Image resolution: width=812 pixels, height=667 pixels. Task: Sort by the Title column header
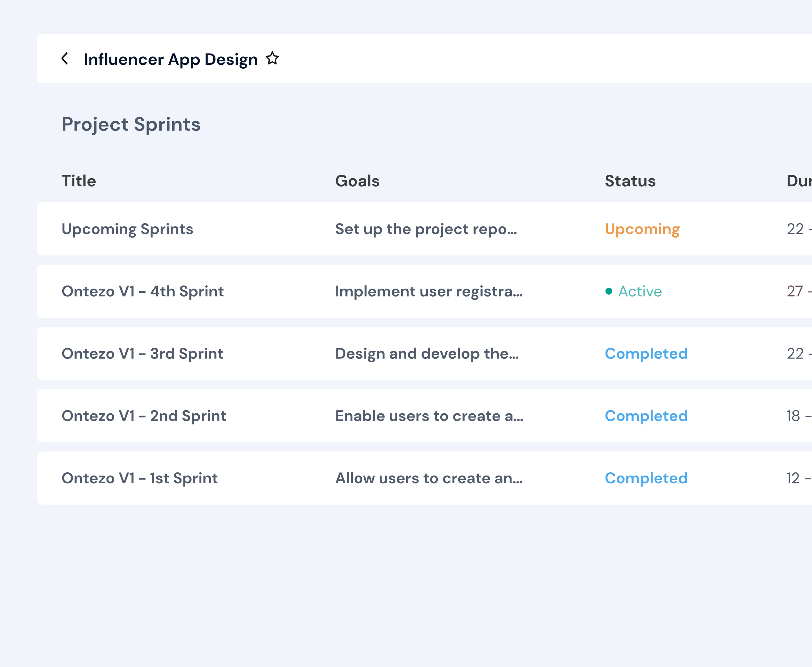[79, 181]
